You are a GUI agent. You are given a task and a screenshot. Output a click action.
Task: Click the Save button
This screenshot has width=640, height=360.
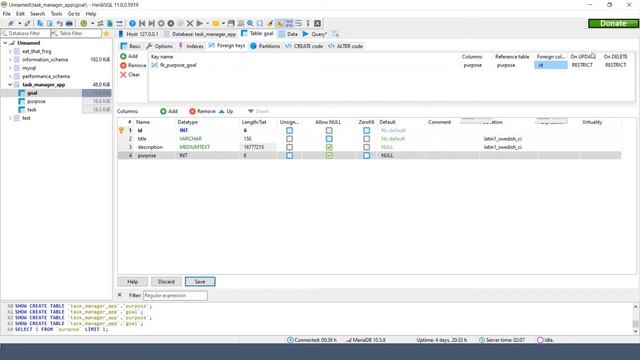point(200,282)
